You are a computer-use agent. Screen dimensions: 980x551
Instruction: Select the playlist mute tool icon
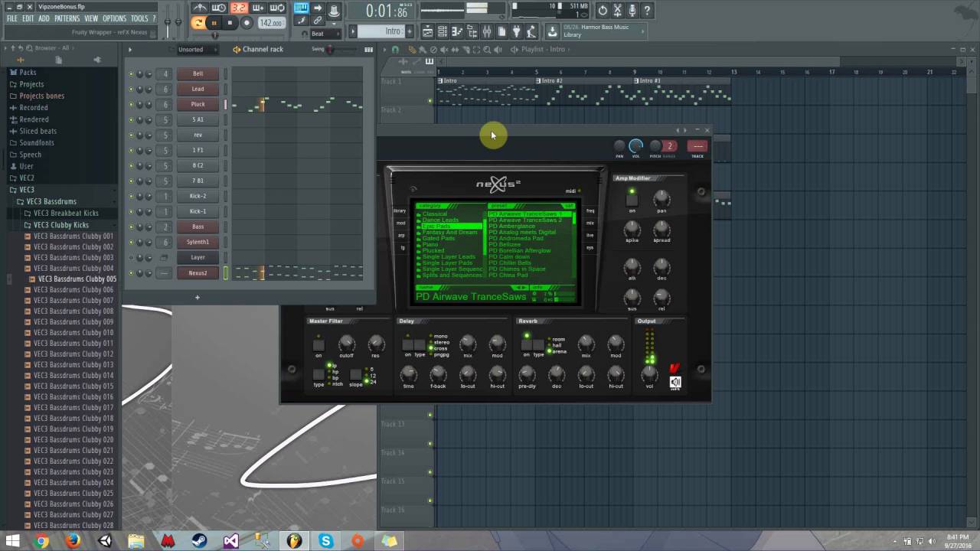[444, 49]
